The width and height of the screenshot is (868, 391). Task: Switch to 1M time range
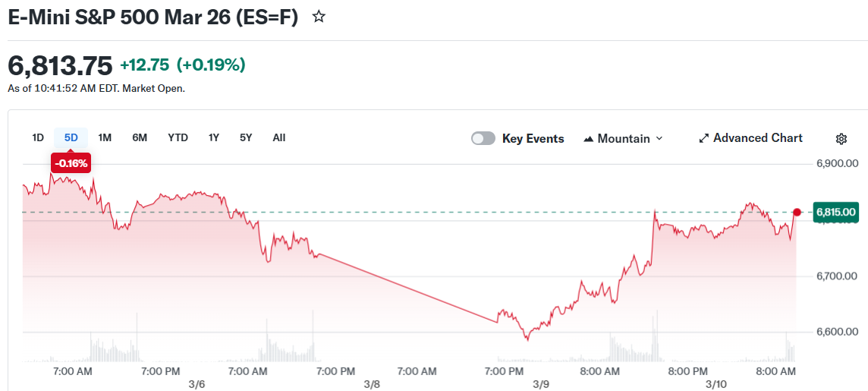point(105,137)
